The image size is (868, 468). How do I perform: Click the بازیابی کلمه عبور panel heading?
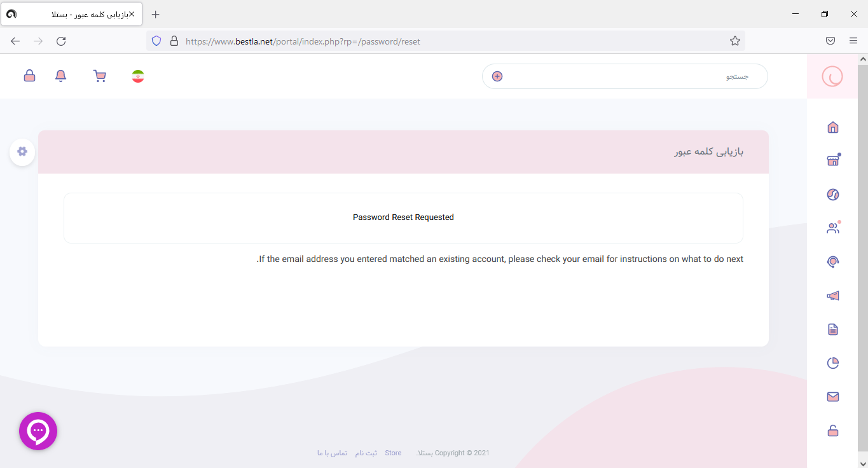(x=709, y=152)
